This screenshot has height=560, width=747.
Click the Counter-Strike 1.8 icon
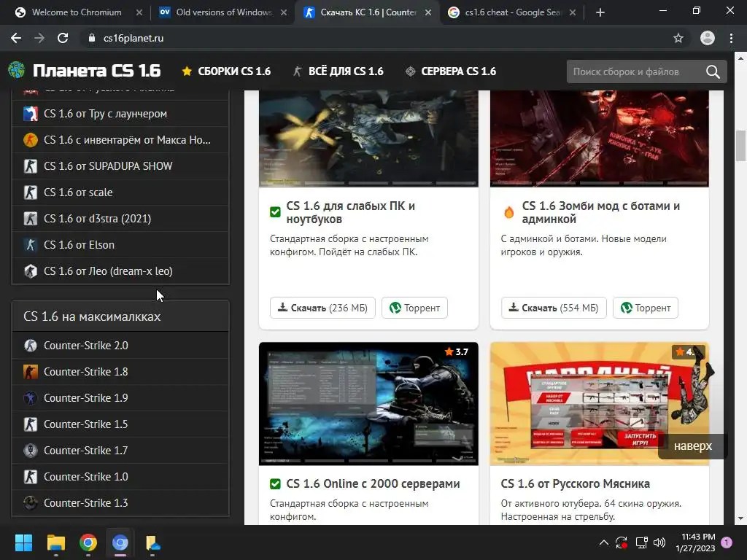click(x=31, y=371)
